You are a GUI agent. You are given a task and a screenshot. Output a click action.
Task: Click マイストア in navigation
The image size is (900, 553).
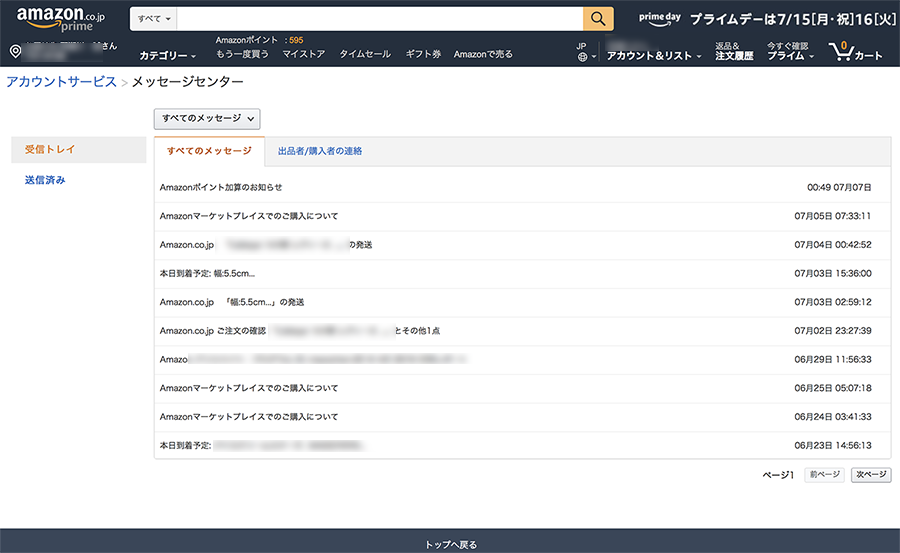304,54
